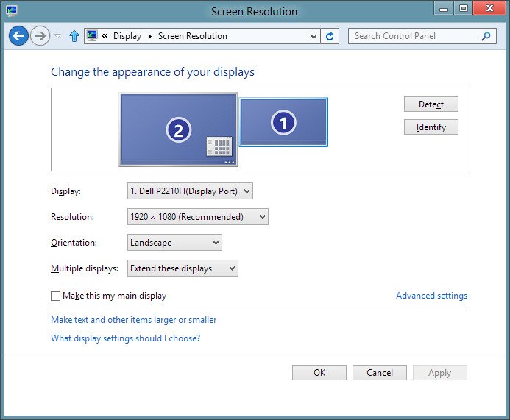Click the Display breadcrumb in the address bar
Screen dimensions: 510x420
(127, 36)
